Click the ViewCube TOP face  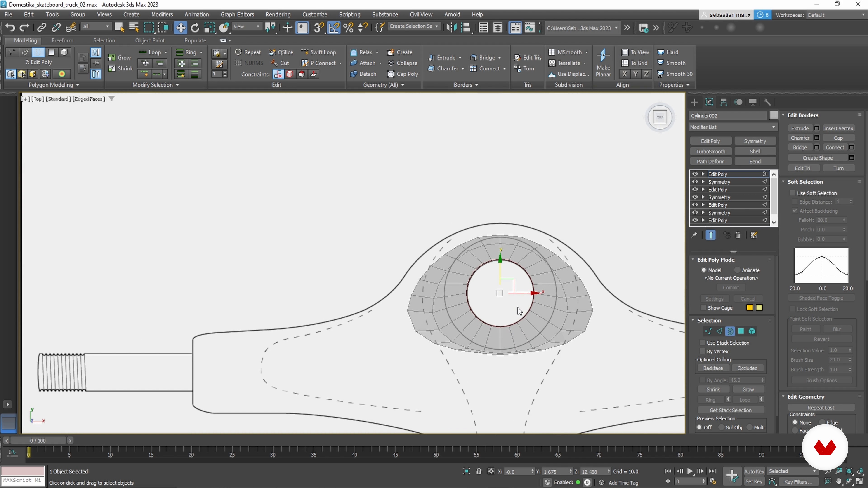point(660,117)
